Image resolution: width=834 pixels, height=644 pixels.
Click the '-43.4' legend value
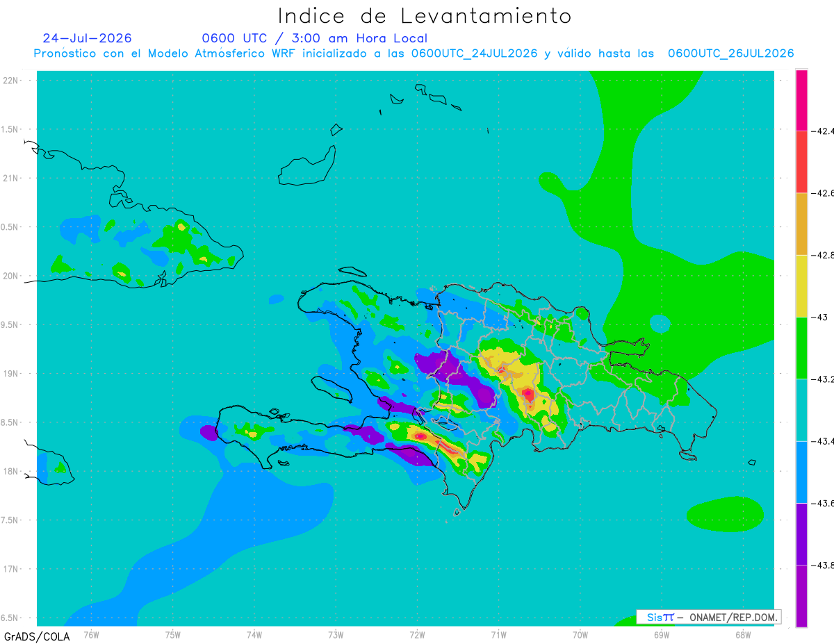(823, 441)
